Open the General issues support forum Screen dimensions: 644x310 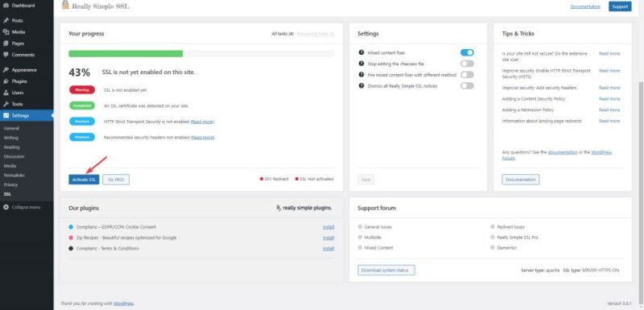point(378,227)
